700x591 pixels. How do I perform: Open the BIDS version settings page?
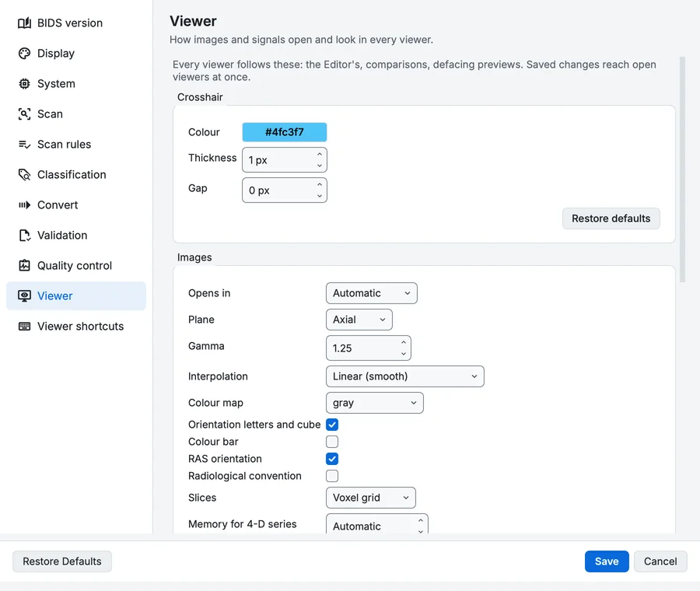pyautogui.click(x=76, y=23)
